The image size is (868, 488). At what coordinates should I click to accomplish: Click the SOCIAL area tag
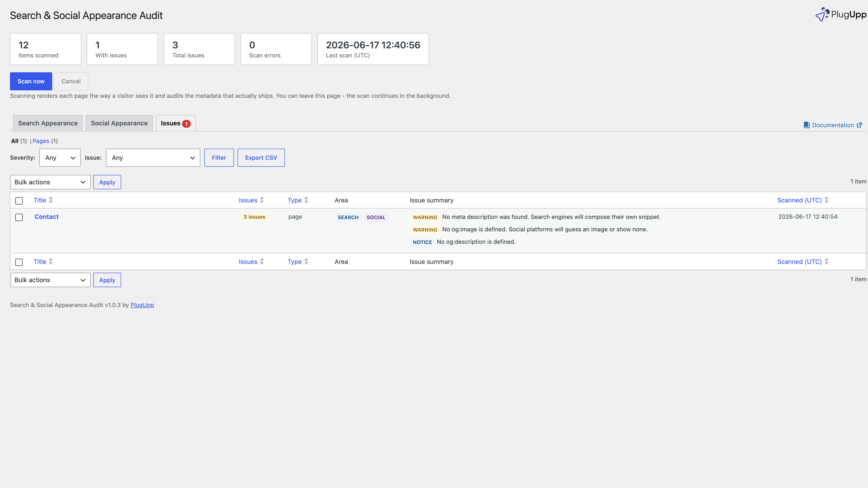376,217
